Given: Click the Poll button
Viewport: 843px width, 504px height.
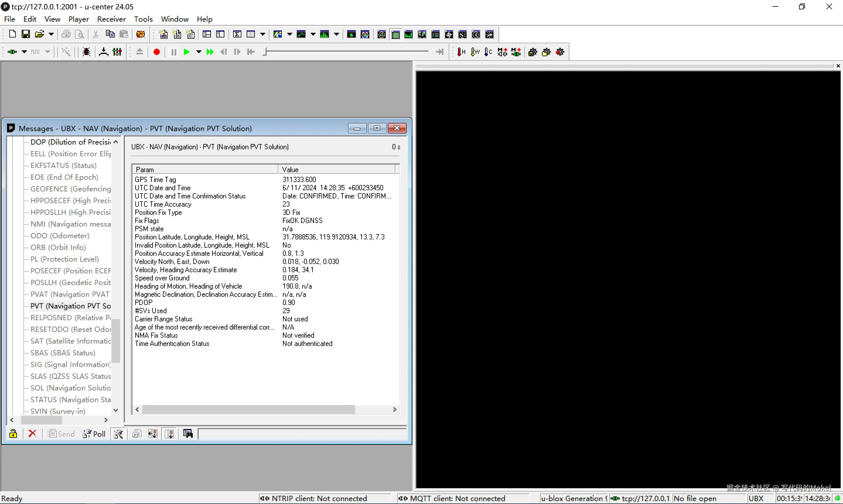Looking at the screenshot, I should 94,434.
